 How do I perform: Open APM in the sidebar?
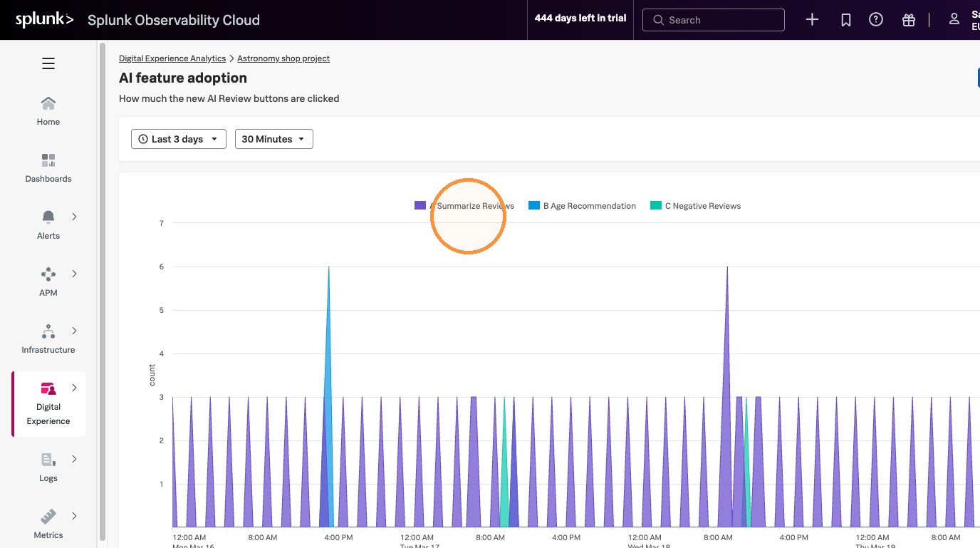point(48,282)
